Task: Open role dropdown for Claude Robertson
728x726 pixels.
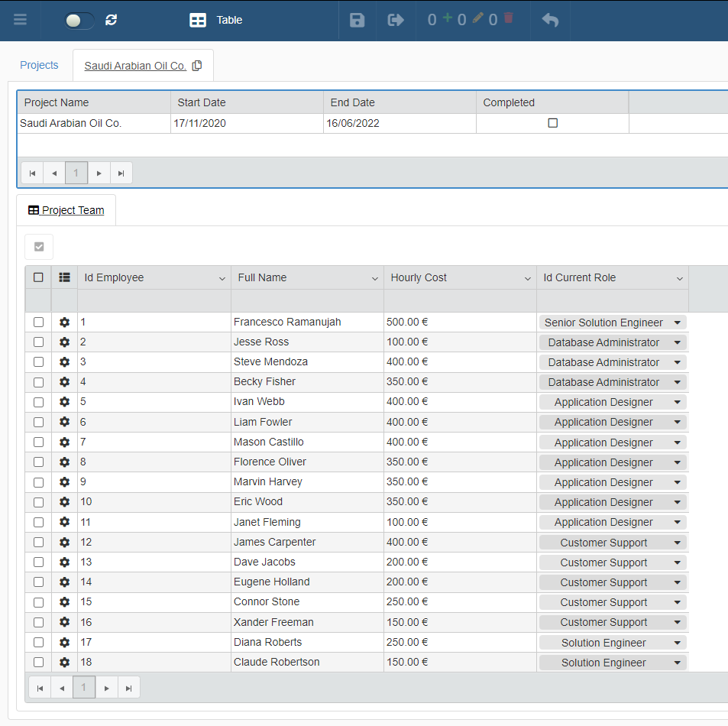Action: click(677, 663)
